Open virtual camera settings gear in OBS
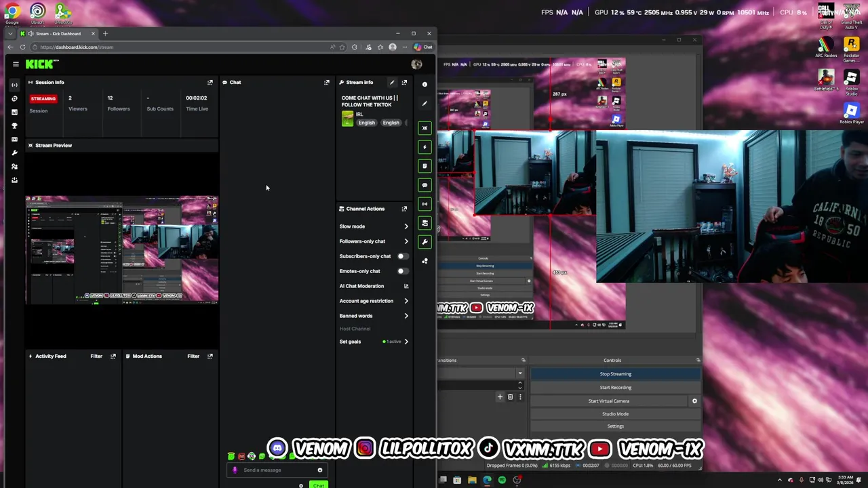The image size is (868, 488). 694,401
